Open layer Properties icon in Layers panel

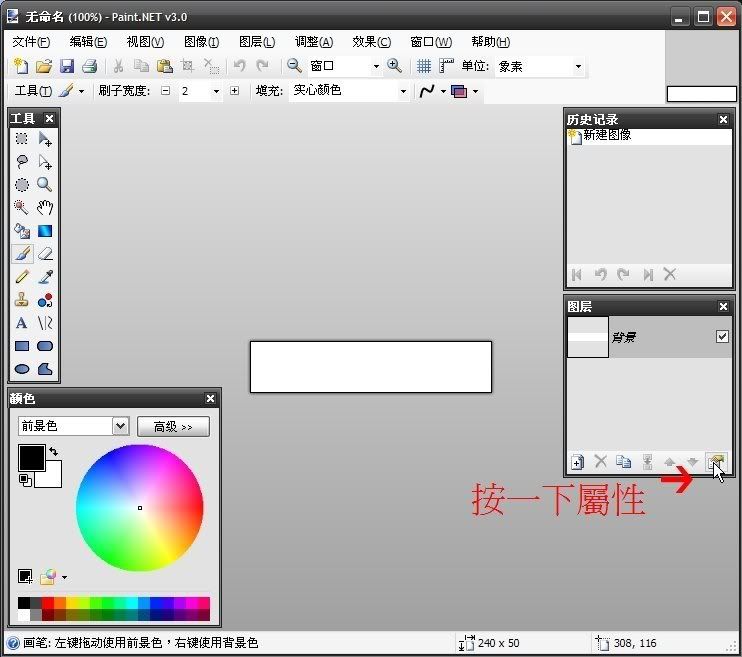pyautogui.click(x=716, y=461)
